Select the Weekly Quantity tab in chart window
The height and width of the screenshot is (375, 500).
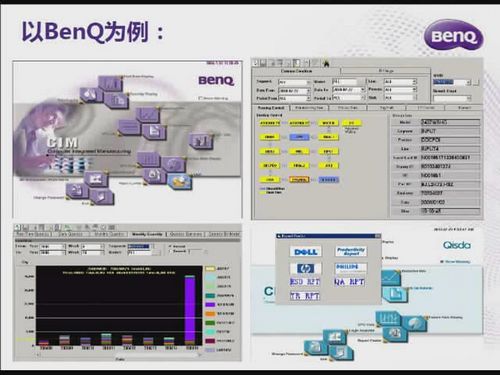tap(147, 234)
